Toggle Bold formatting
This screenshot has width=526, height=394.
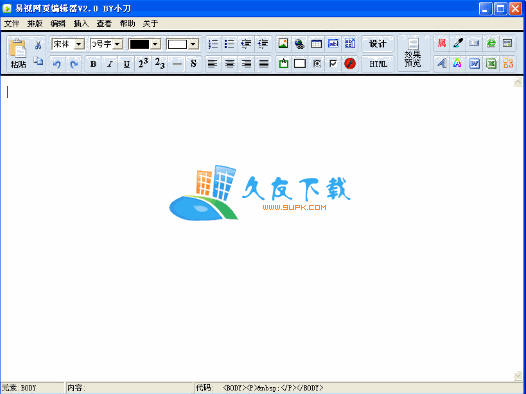93,64
